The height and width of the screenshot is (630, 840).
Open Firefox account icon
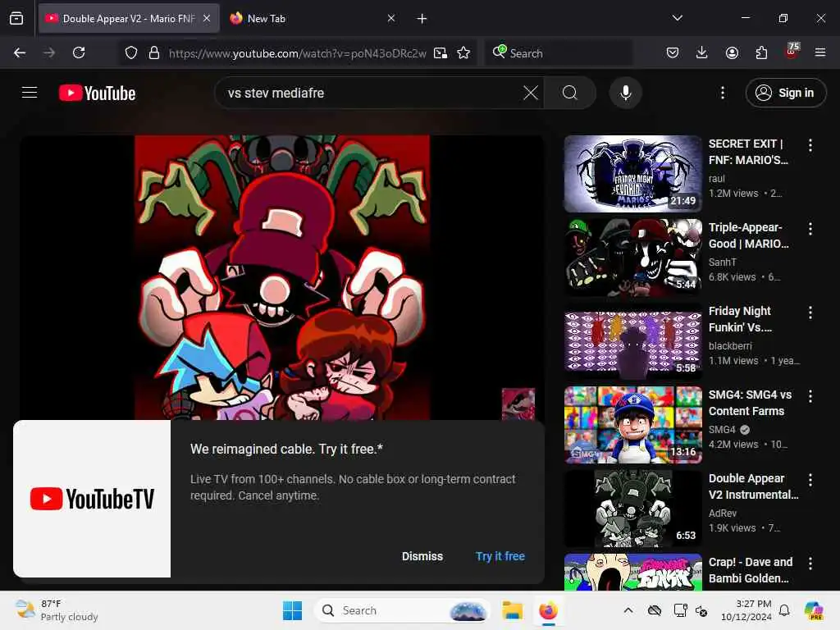(x=732, y=52)
